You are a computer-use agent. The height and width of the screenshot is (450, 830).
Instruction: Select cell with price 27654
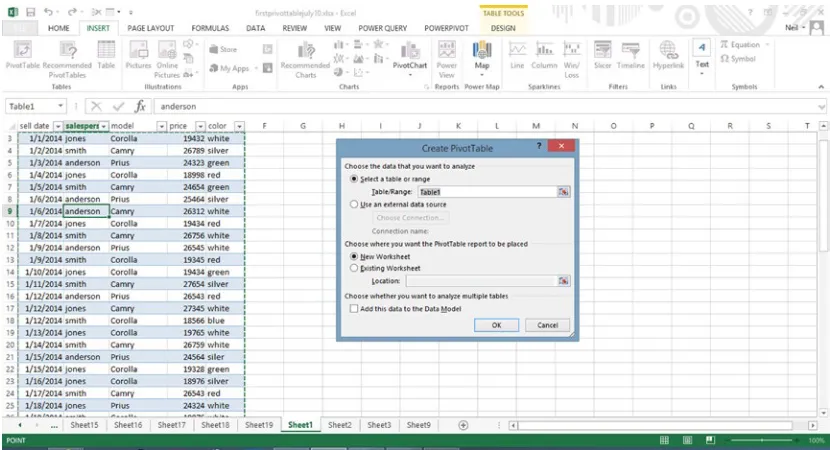point(186,284)
